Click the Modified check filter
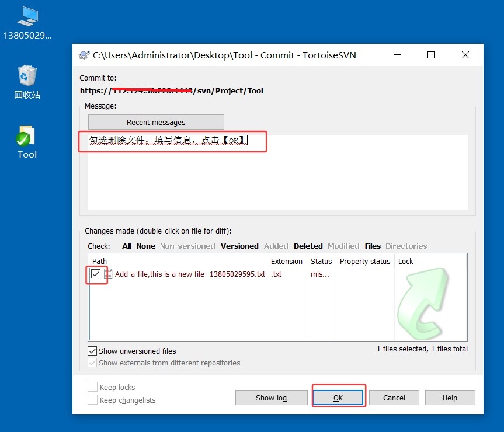 click(x=343, y=246)
